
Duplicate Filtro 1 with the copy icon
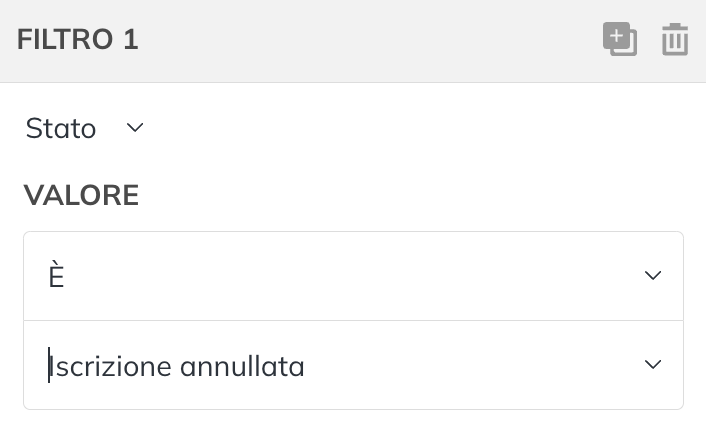click(x=620, y=39)
